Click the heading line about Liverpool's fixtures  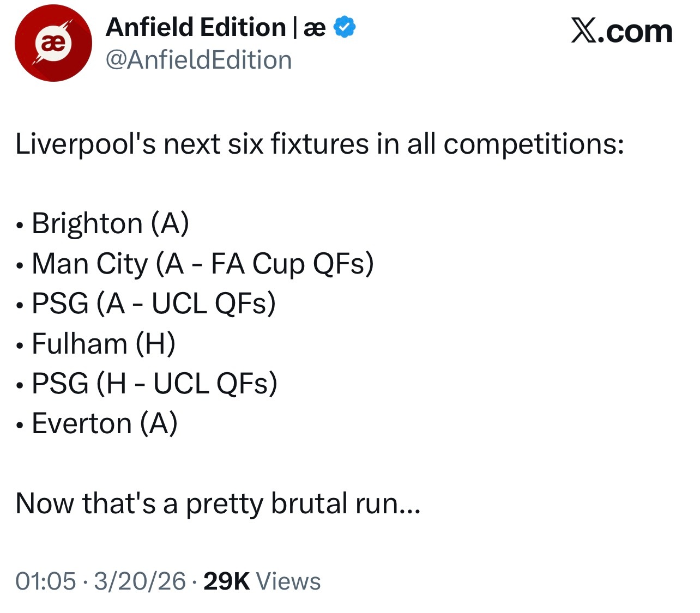click(x=319, y=144)
